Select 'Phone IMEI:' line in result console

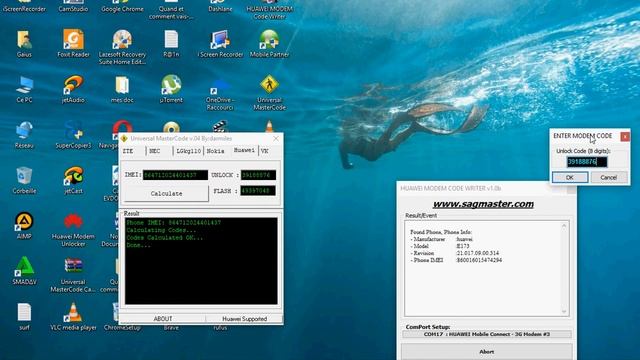coord(173,223)
